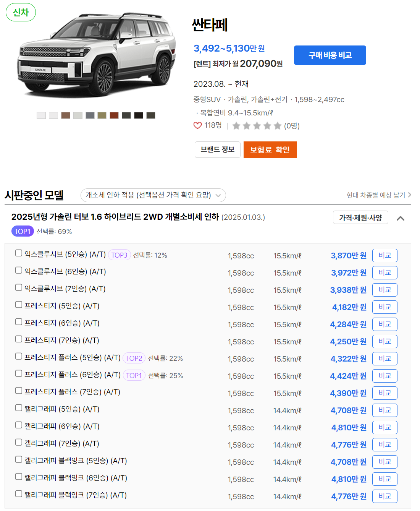Check 캘리그래피 (7인승) (A/T) checkbox
This screenshot has width=420, height=511.
19,442
